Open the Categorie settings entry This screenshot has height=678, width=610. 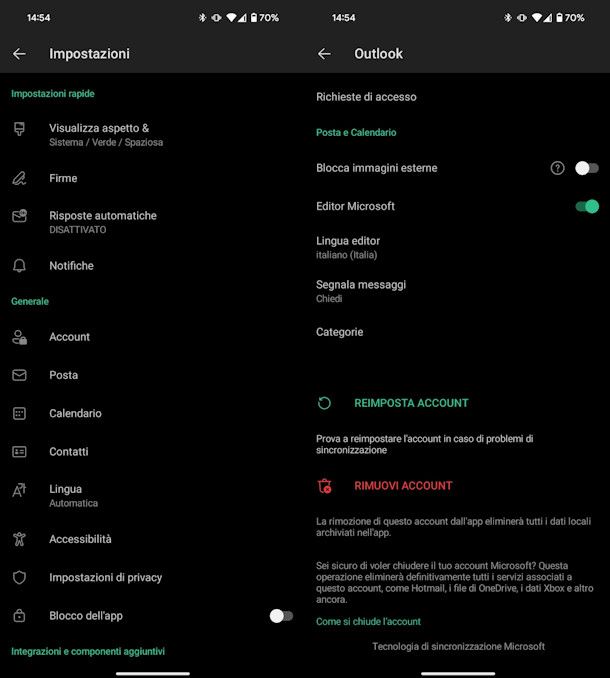tap(340, 332)
